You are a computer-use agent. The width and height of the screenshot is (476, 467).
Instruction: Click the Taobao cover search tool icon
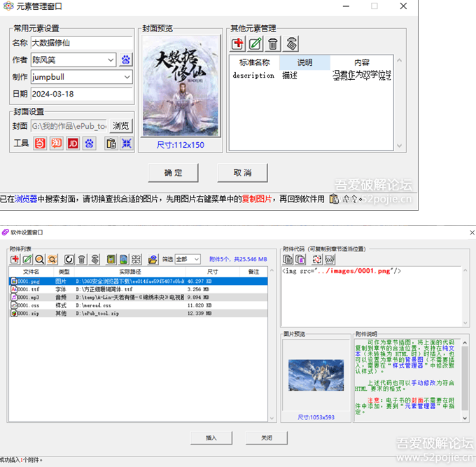pos(57,144)
